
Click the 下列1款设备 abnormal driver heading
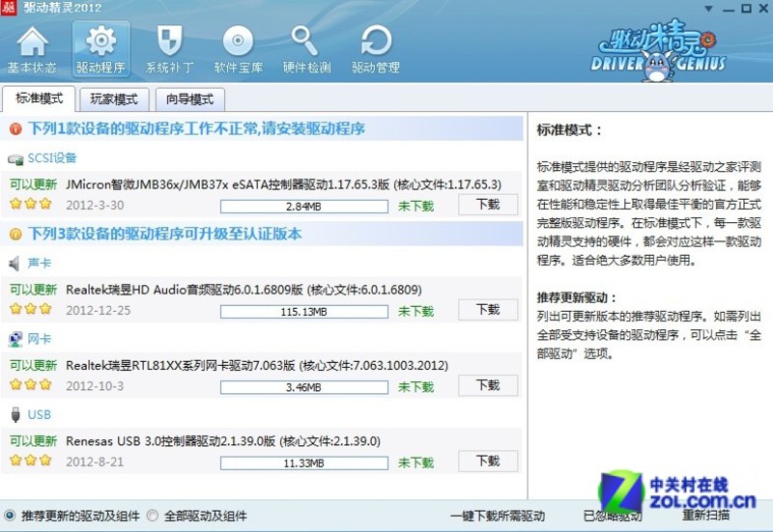point(197,129)
